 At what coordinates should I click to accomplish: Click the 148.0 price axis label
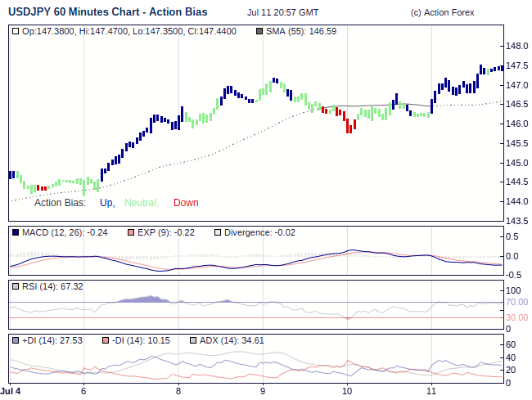(x=516, y=46)
